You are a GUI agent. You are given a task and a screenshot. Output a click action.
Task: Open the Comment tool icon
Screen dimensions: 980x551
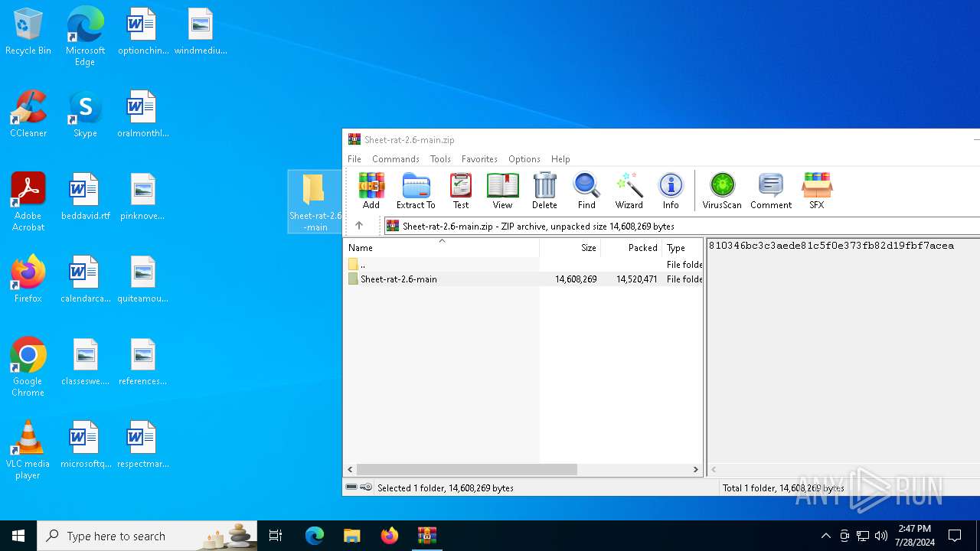[771, 191]
